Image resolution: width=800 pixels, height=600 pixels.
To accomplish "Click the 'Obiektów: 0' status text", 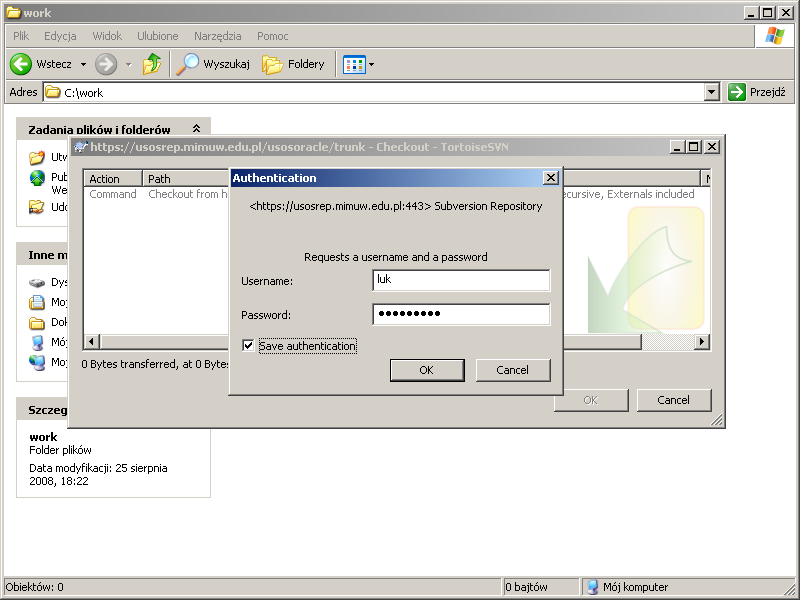I will click(35, 587).
